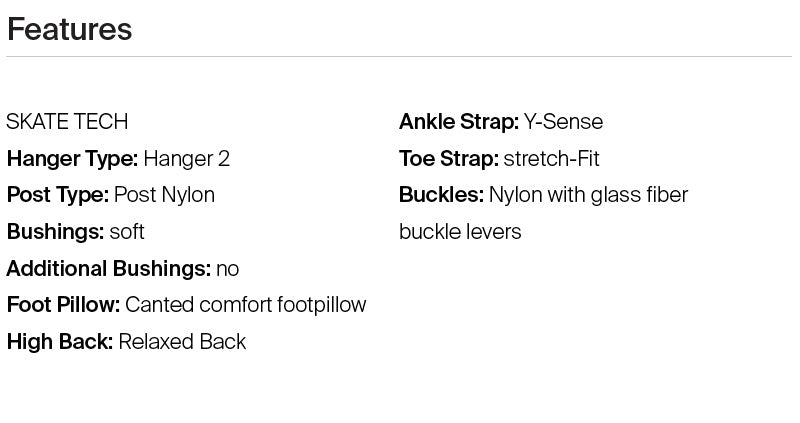Select the stretch-Fit value

pyautogui.click(x=552, y=159)
